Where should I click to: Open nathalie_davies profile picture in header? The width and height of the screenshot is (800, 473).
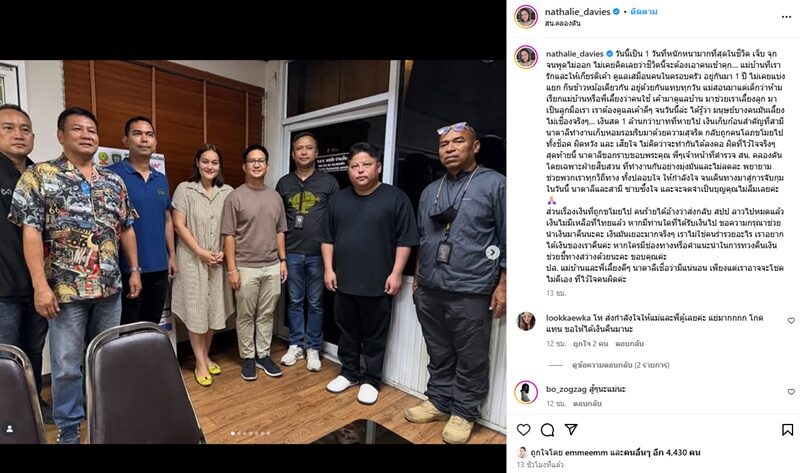tap(526, 17)
